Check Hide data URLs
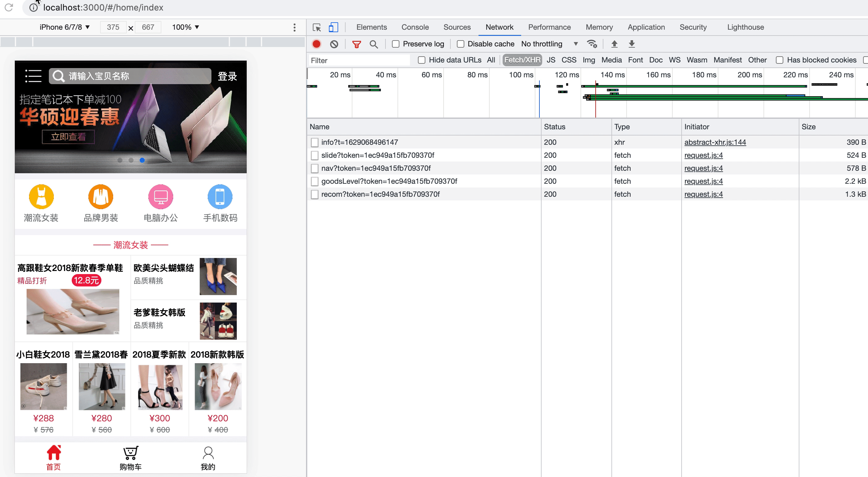The width and height of the screenshot is (868, 477). tap(421, 60)
